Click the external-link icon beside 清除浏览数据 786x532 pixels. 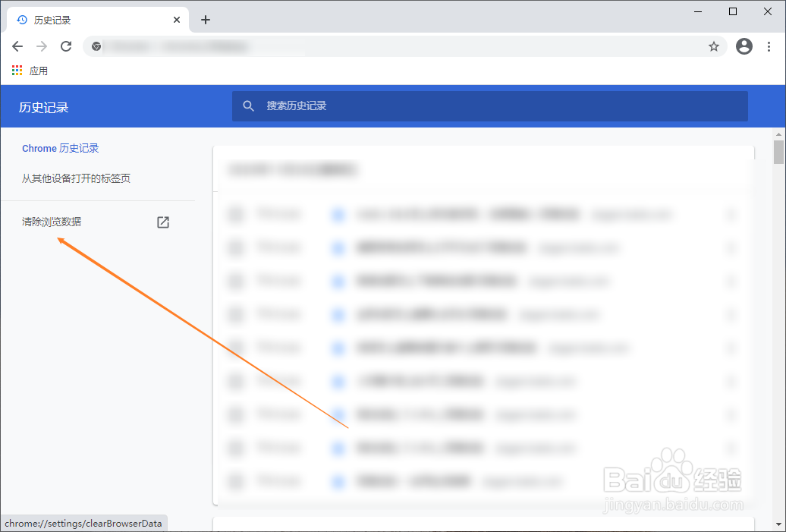163,222
